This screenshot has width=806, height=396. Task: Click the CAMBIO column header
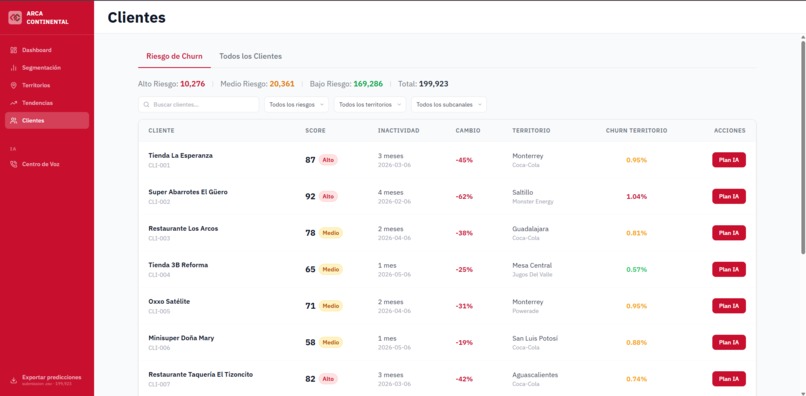pos(468,131)
